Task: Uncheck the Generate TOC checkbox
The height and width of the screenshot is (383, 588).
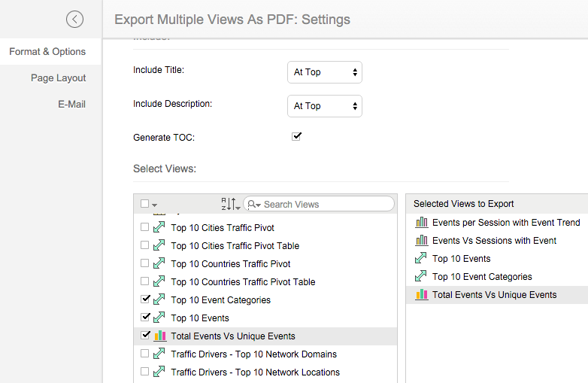Action: click(x=296, y=136)
